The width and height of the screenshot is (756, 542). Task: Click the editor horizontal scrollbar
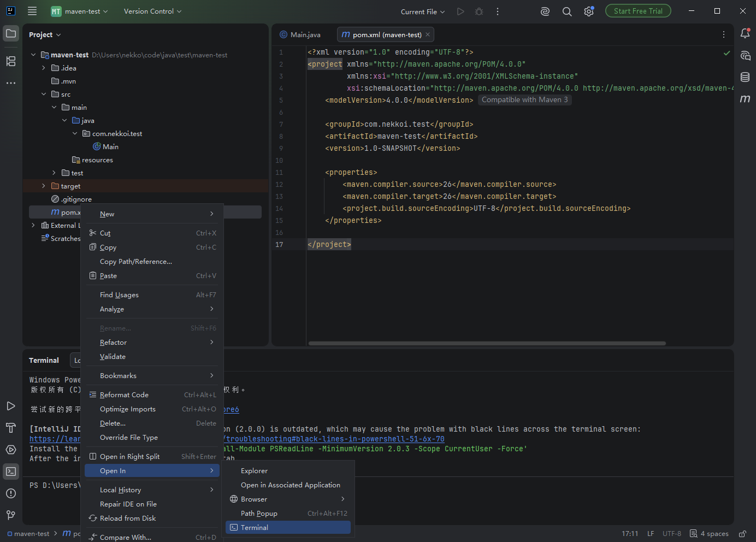click(487, 343)
